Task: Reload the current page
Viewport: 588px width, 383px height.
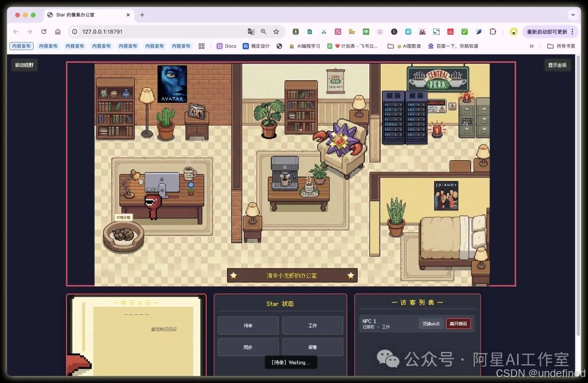Action: pyautogui.click(x=44, y=32)
